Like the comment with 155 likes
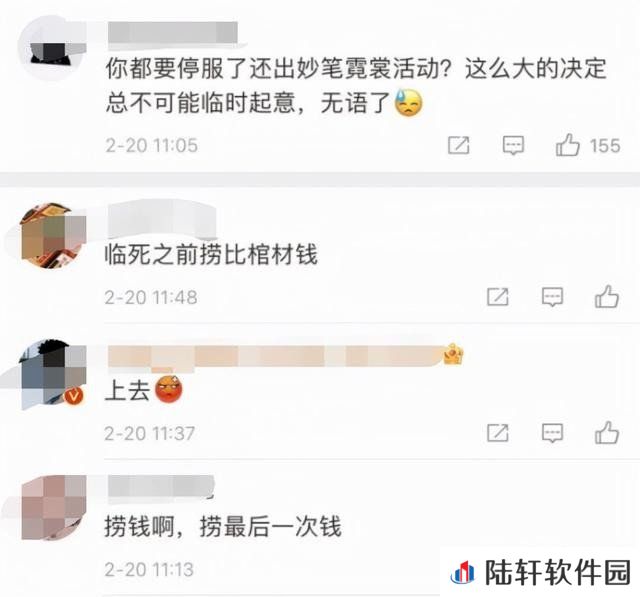The height and width of the screenshot is (597, 640). click(x=567, y=145)
